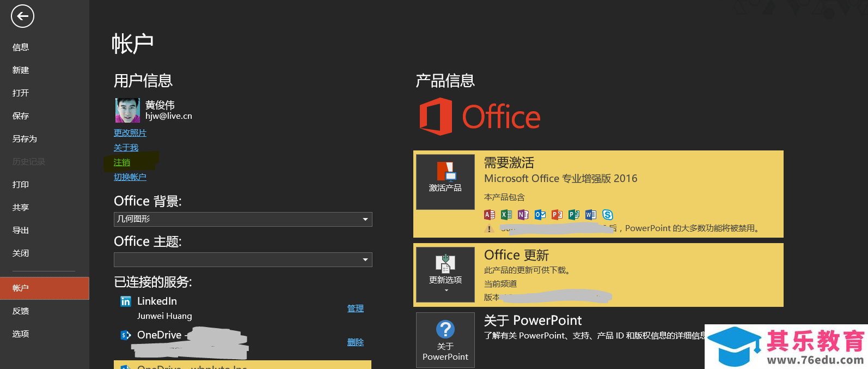This screenshot has width=868, height=369.
Task: Select 新建 in the sidebar
Action: pos(45,70)
